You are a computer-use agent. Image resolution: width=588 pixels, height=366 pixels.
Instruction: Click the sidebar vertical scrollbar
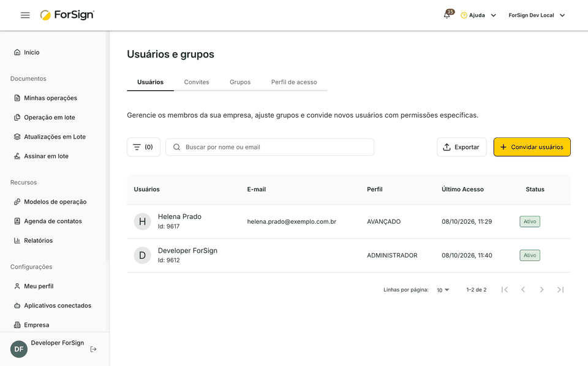point(108,147)
